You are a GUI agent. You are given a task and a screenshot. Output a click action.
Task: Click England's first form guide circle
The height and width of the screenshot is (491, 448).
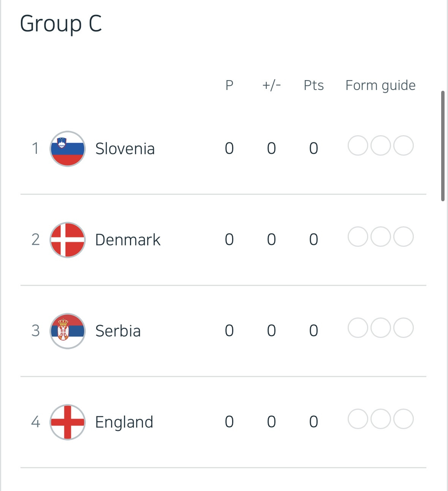(x=358, y=419)
